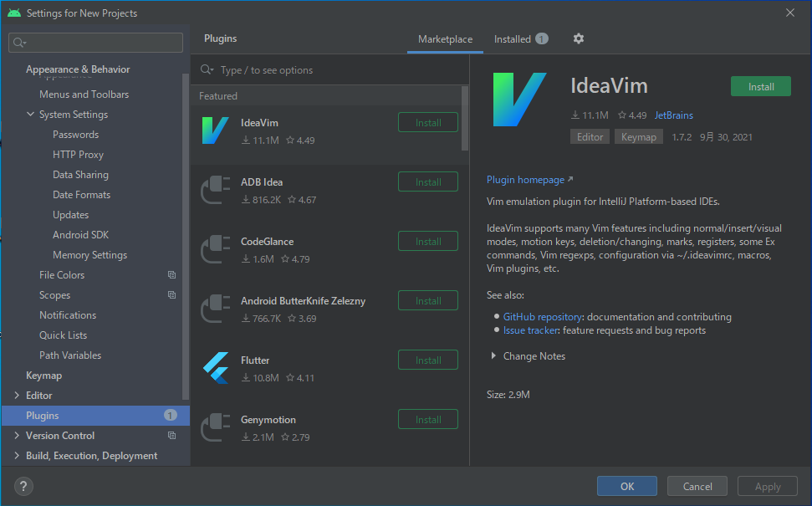Image resolution: width=812 pixels, height=506 pixels.
Task: Click the settings tree vertical scrollbar
Action: click(x=186, y=236)
